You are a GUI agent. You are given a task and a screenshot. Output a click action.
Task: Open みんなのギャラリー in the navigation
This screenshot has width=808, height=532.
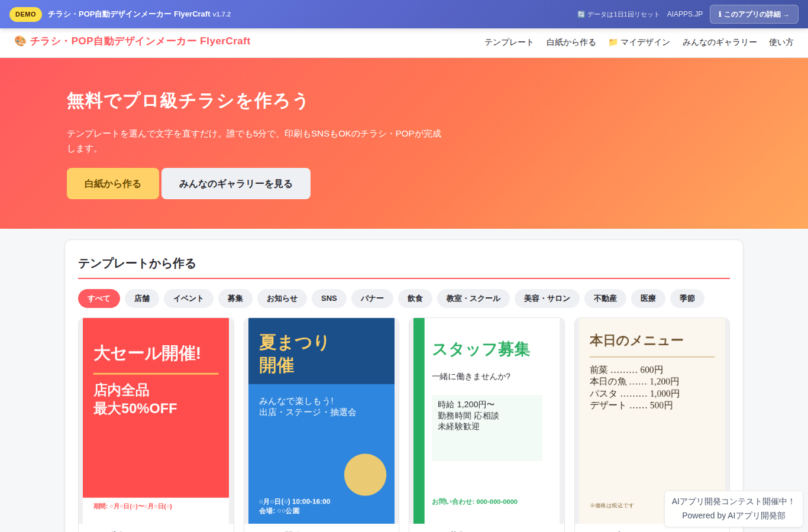coord(719,42)
